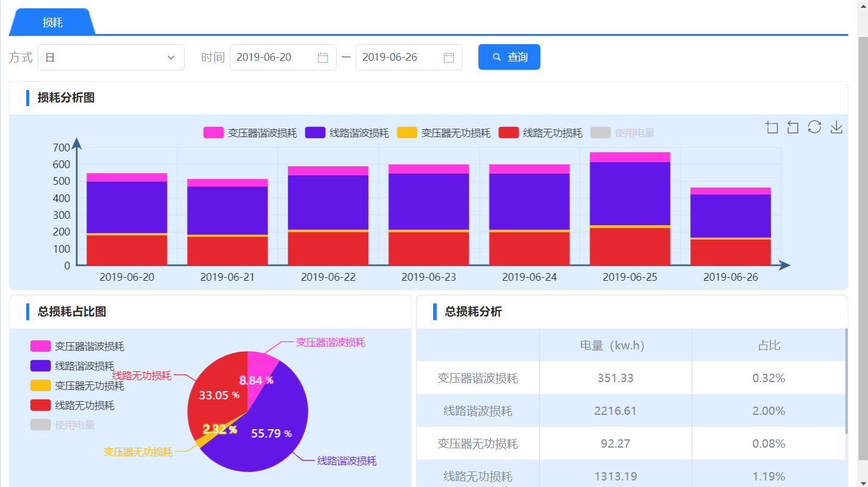Click table cell 1.19%

pyautogui.click(x=769, y=477)
